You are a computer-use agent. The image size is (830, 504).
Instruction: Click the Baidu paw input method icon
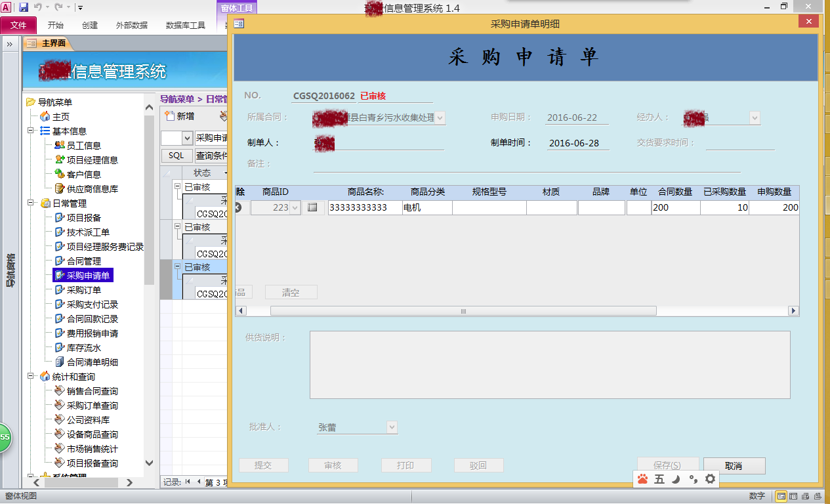pos(642,479)
